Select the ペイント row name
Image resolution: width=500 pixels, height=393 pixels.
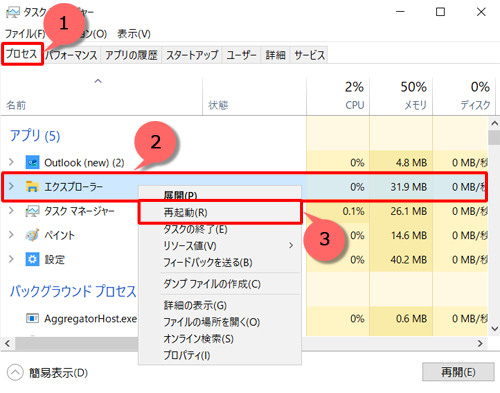(60, 235)
